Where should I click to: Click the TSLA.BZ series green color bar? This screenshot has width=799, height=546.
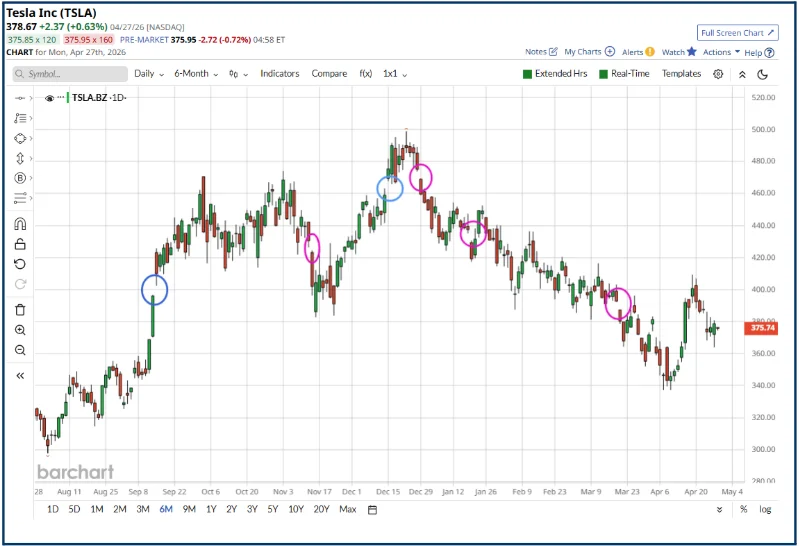coord(68,97)
